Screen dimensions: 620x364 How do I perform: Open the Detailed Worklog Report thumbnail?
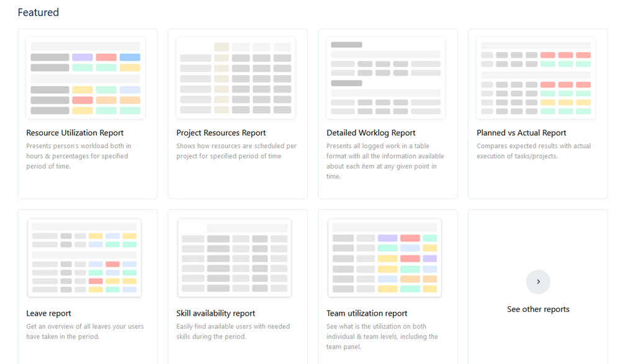[x=386, y=78]
